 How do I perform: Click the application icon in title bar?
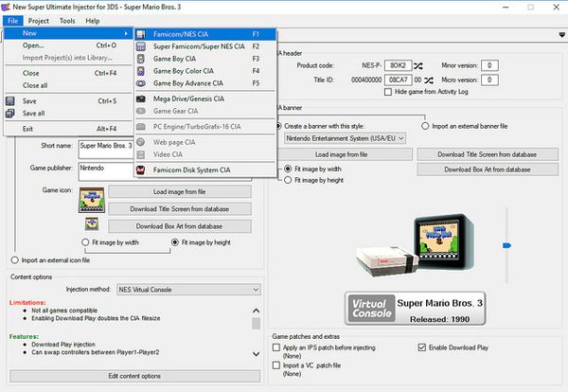click(6, 7)
